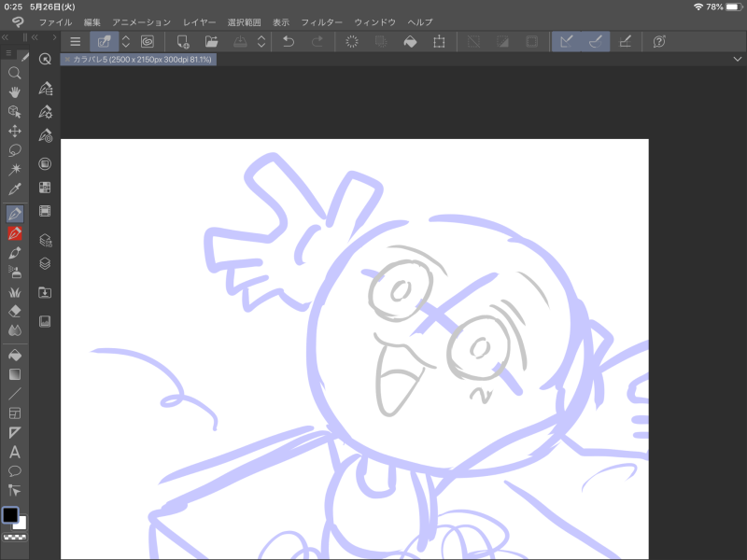The image size is (747, 560).
Task: Select the black main color swatch
Action: click(x=10, y=515)
